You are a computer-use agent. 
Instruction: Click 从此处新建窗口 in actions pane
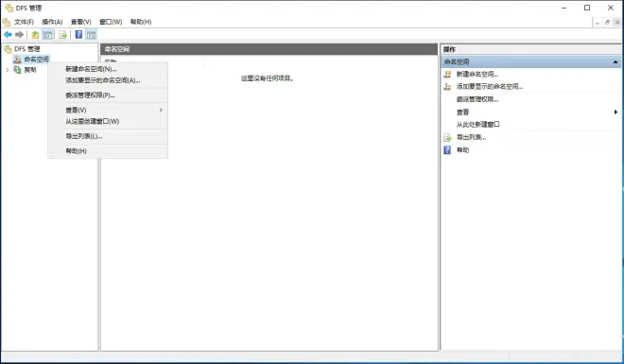click(x=477, y=125)
